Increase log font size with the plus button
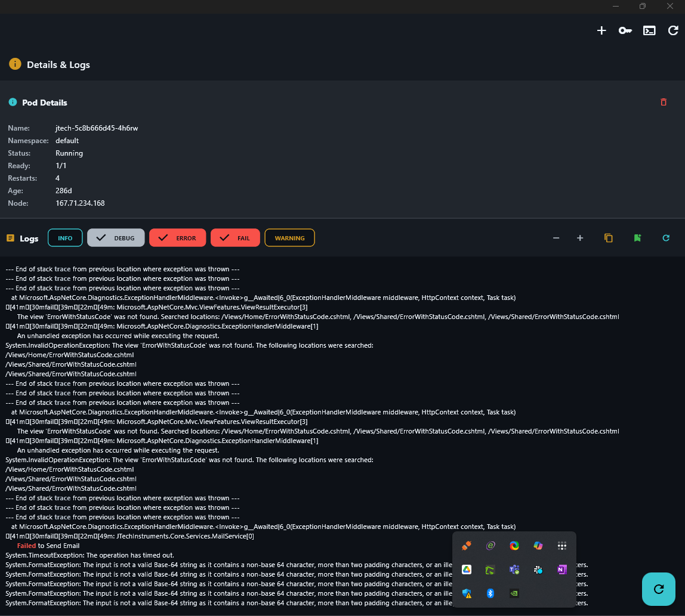 580,237
